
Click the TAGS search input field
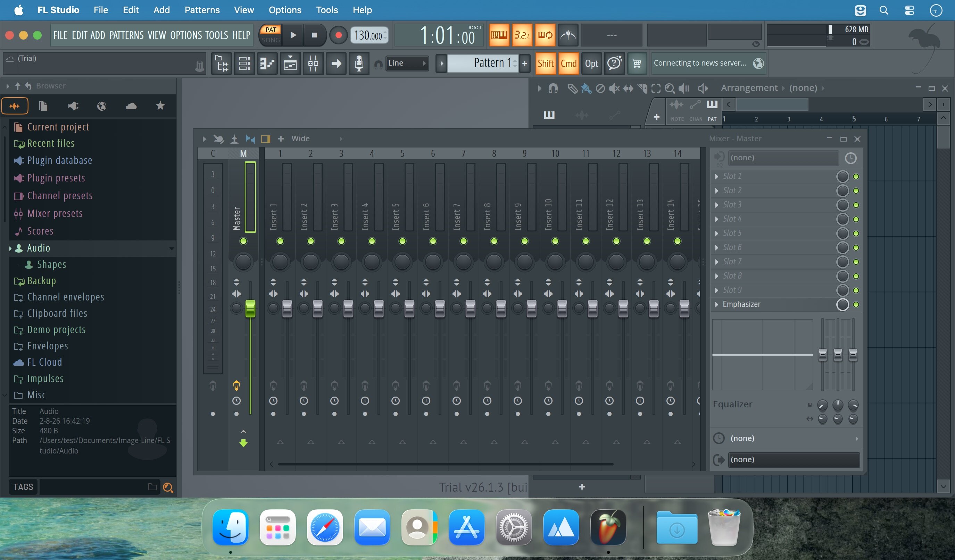[x=93, y=487]
